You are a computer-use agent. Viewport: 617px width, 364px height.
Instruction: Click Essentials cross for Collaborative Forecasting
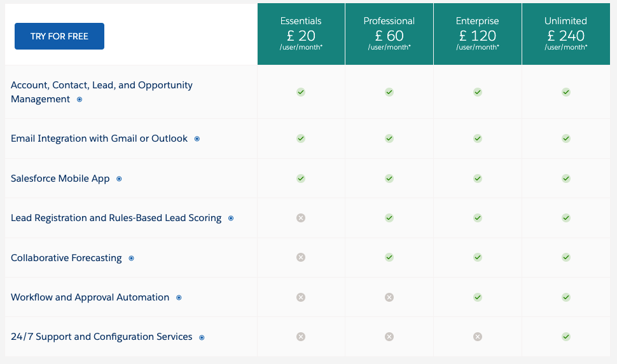(x=301, y=257)
